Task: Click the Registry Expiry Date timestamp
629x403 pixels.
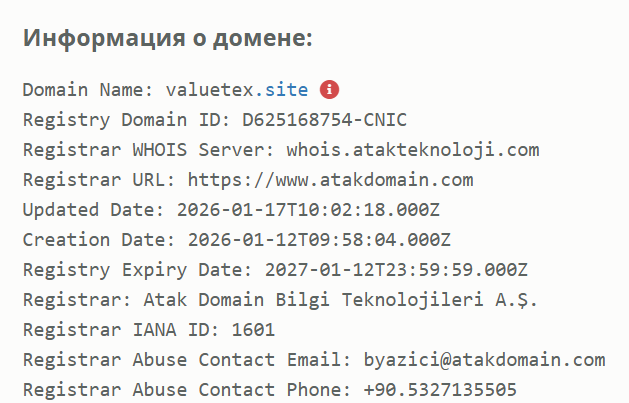Action: [396, 270]
